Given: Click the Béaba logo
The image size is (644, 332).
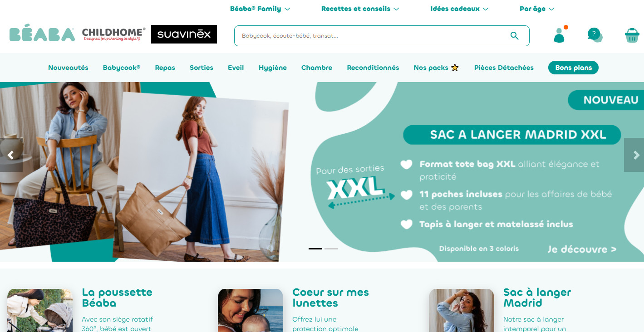Looking at the screenshot, I should pyautogui.click(x=42, y=35).
